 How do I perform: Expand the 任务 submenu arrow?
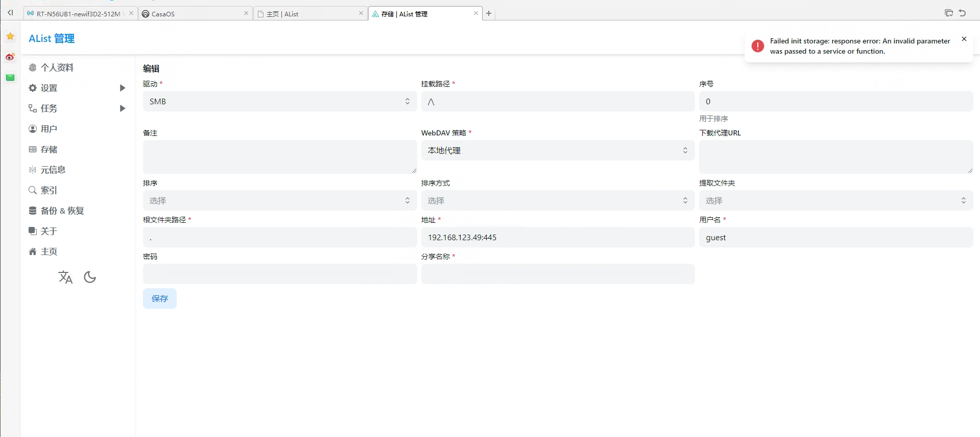point(123,108)
